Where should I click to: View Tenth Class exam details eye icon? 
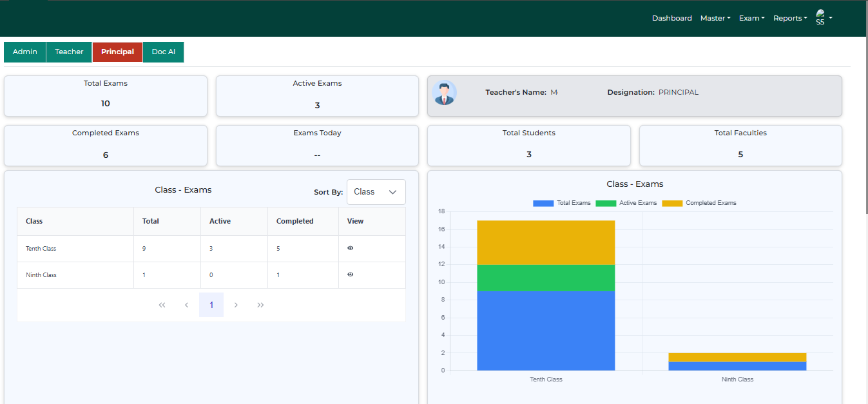tap(350, 248)
